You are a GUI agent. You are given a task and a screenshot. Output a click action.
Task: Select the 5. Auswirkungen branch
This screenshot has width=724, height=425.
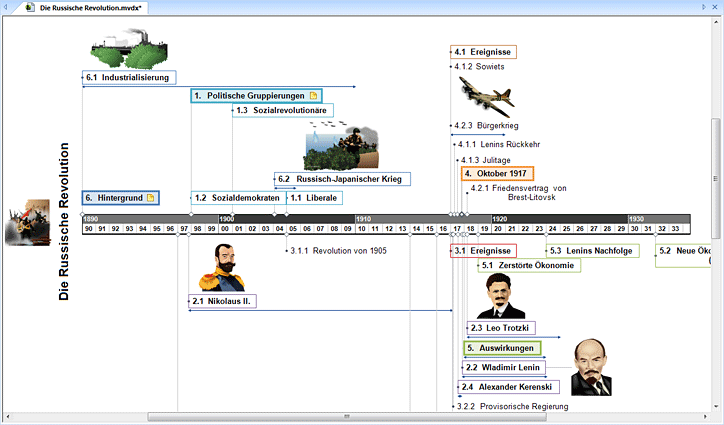(x=502, y=348)
